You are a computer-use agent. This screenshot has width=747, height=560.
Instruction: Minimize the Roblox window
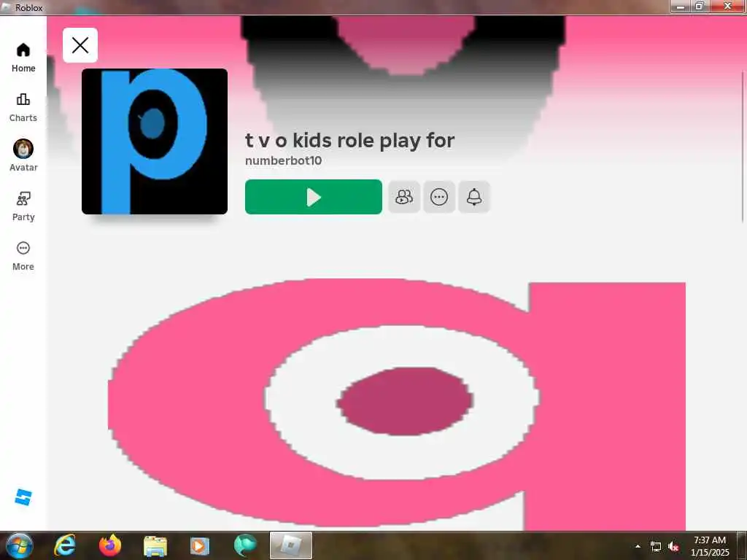point(681,6)
